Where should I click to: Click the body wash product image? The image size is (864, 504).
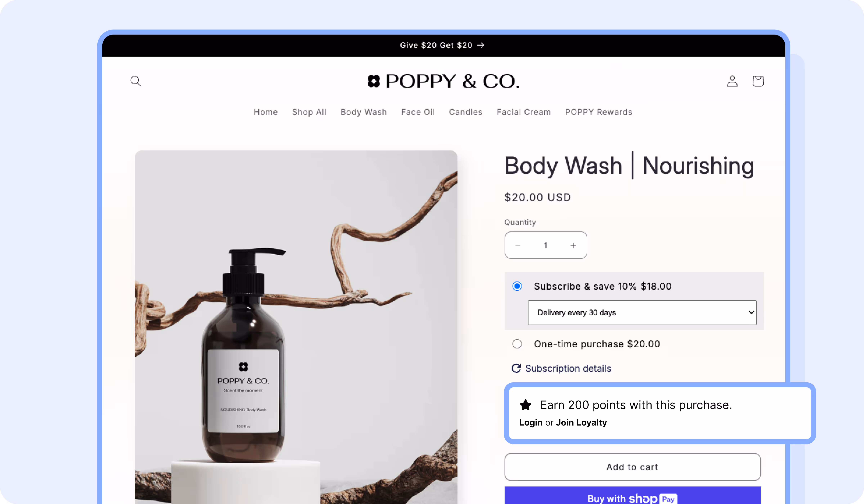296,327
